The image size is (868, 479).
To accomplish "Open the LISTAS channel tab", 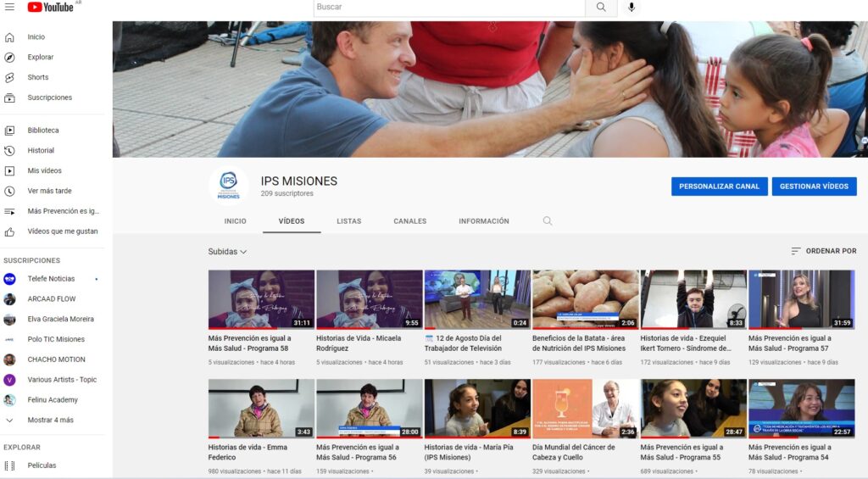I will click(348, 221).
